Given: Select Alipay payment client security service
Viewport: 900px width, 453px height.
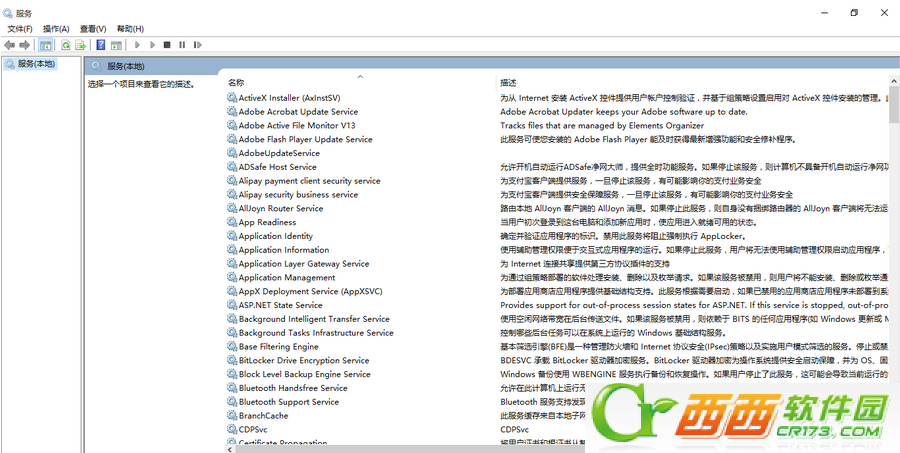Looking at the screenshot, I should click(309, 181).
